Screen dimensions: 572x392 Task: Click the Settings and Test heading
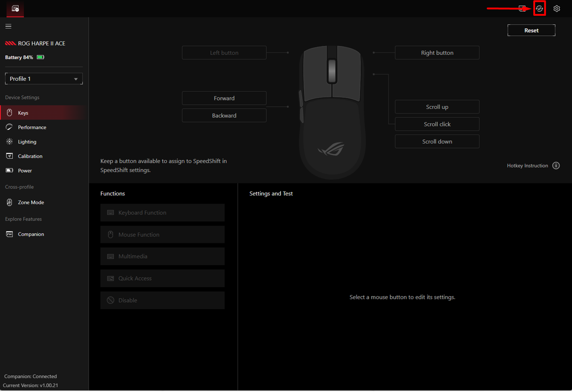(271, 194)
